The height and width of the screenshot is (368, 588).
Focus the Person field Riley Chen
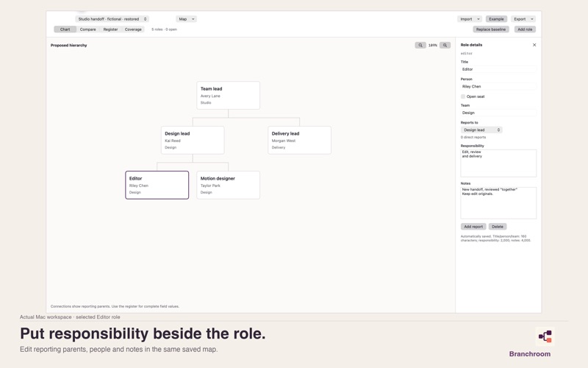click(498, 86)
